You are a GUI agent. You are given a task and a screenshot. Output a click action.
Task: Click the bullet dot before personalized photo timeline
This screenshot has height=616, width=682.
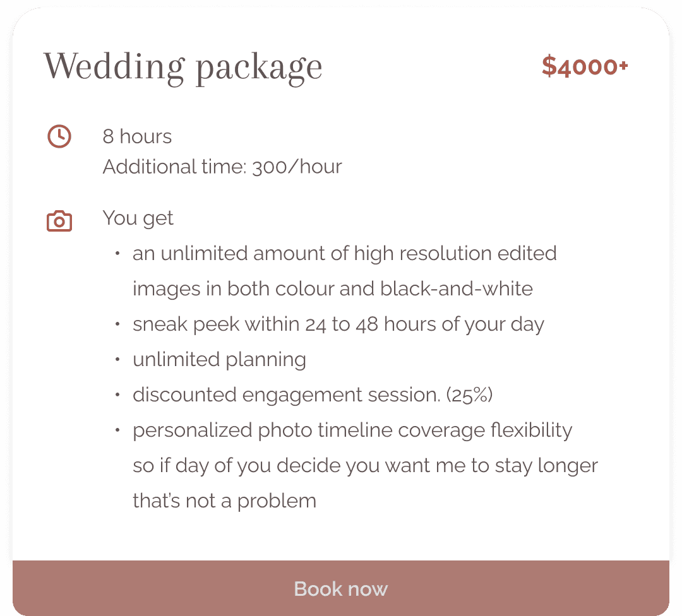click(x=117, y=430)
